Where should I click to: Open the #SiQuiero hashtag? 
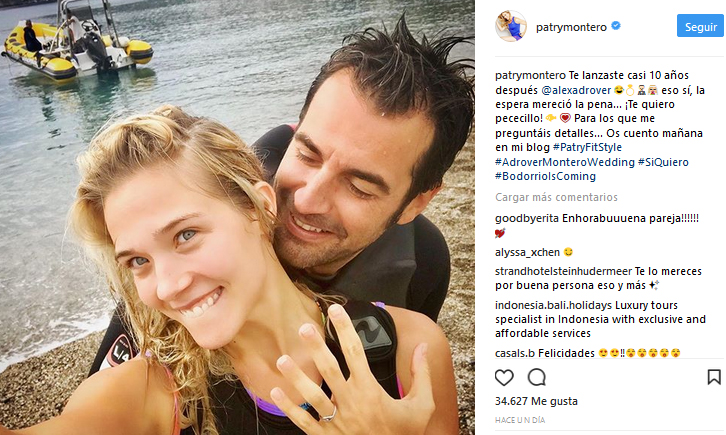[x=663, y=162]
